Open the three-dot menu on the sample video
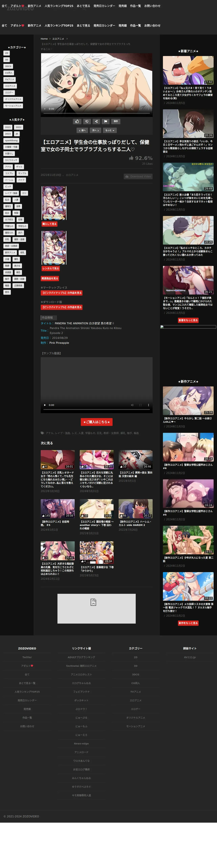Image resolution: width=217 pixels, height=868 pixels. [148, 405]
